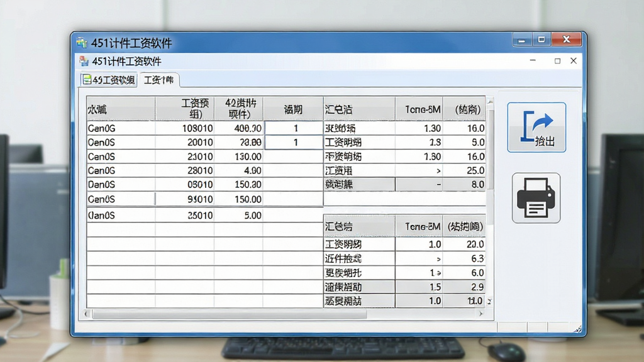Click the printer icon button
Viewport: 644px width, 362px height.
(x=536, y=198)
